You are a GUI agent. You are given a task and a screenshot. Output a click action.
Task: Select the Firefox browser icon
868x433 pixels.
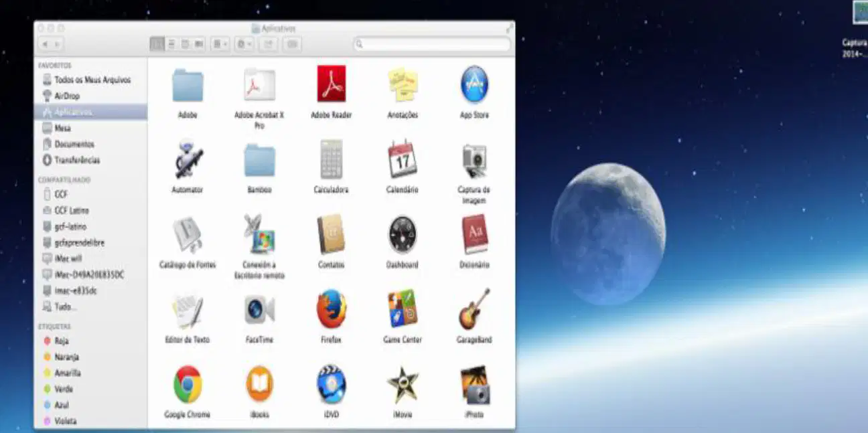pos(331,309)
